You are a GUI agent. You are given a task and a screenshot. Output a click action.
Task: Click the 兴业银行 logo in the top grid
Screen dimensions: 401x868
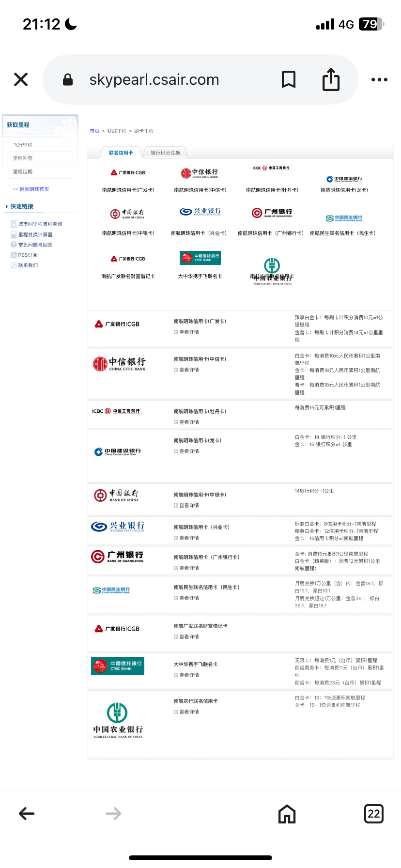[200, 211]
